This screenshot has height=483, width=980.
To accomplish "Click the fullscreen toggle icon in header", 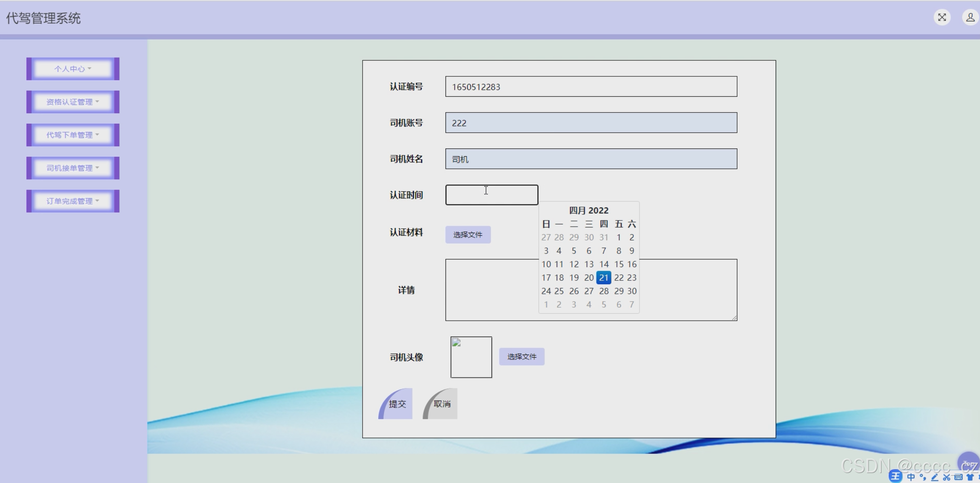I will coord(942,17).
